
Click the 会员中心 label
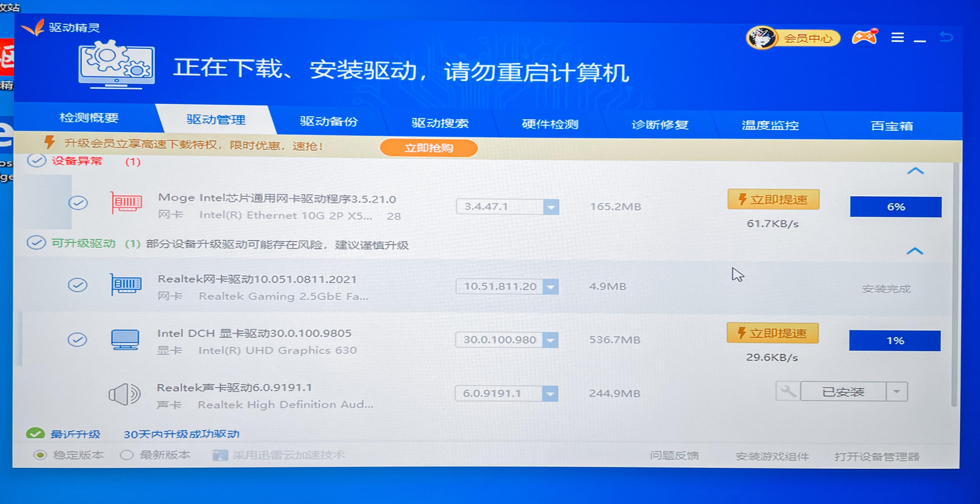808,38
